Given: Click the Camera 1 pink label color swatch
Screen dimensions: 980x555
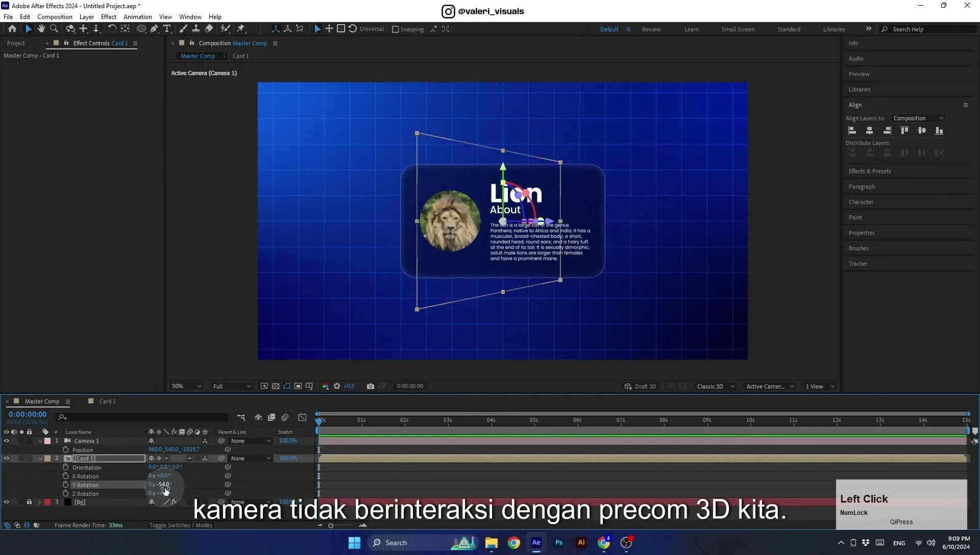Looking at the screenshot, I should pyautogui.click(x=47, y=441).
